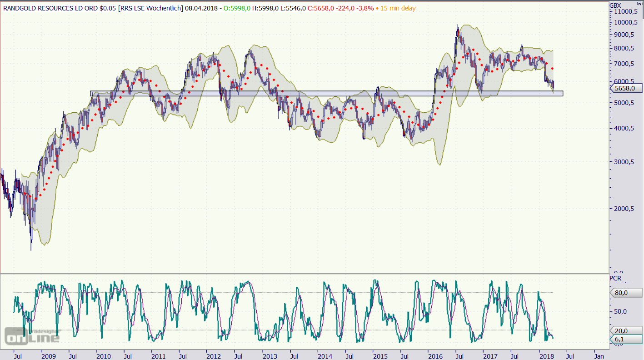
Task: Click the 5658,0 current price tag
Action: pyautogui.click(x=627, y=88)
